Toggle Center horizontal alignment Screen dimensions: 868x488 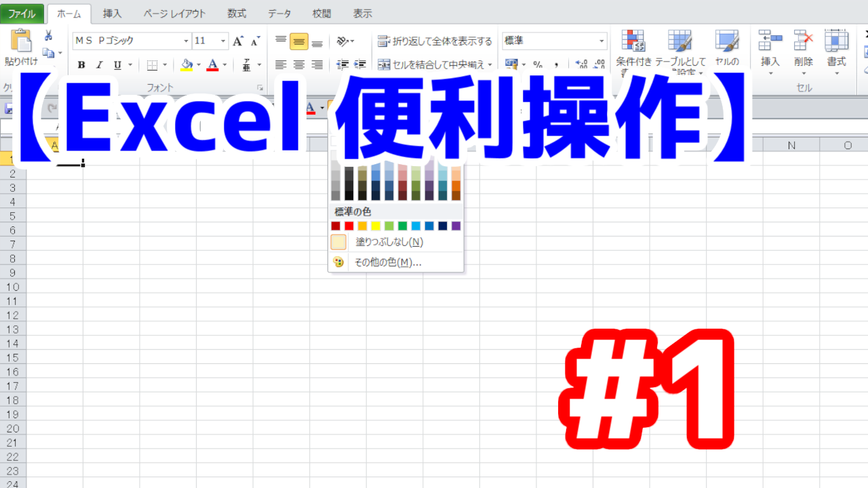click(299, 65)
